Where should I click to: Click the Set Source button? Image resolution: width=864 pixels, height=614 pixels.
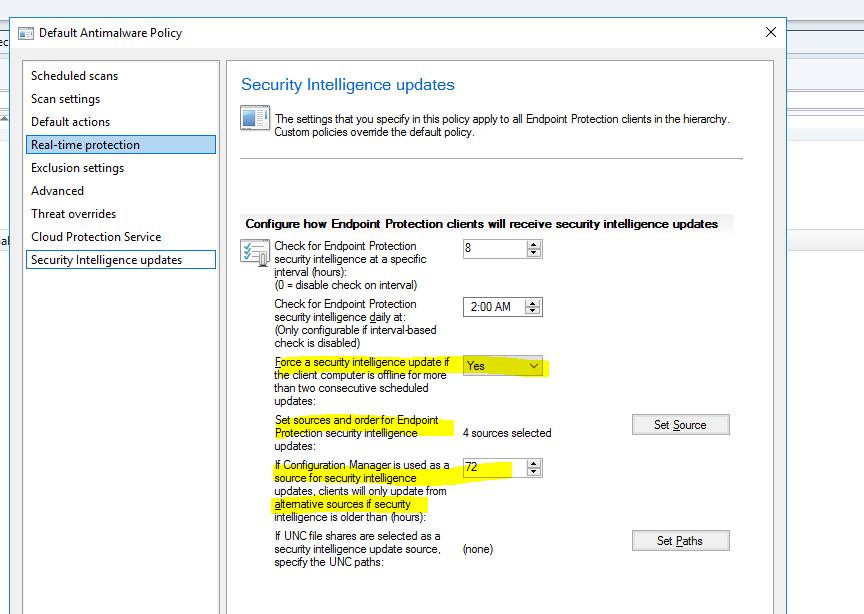[681, 425]
